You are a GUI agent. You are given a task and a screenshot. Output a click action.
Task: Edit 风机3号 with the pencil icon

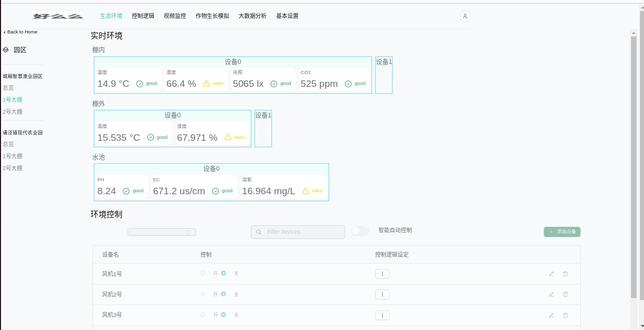pyautogui.click(x=551, y=315)
